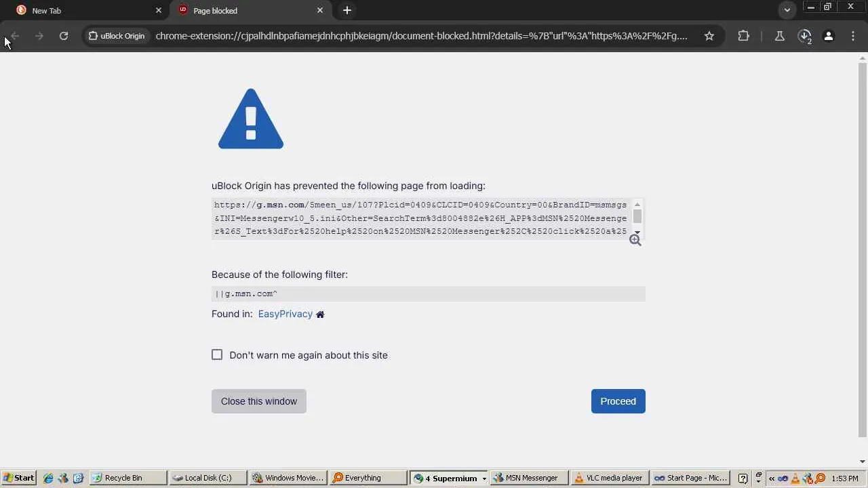Click the URL box scroll-down arrow
This screenshot has width=868, height=488.
(x=637, y=232)
